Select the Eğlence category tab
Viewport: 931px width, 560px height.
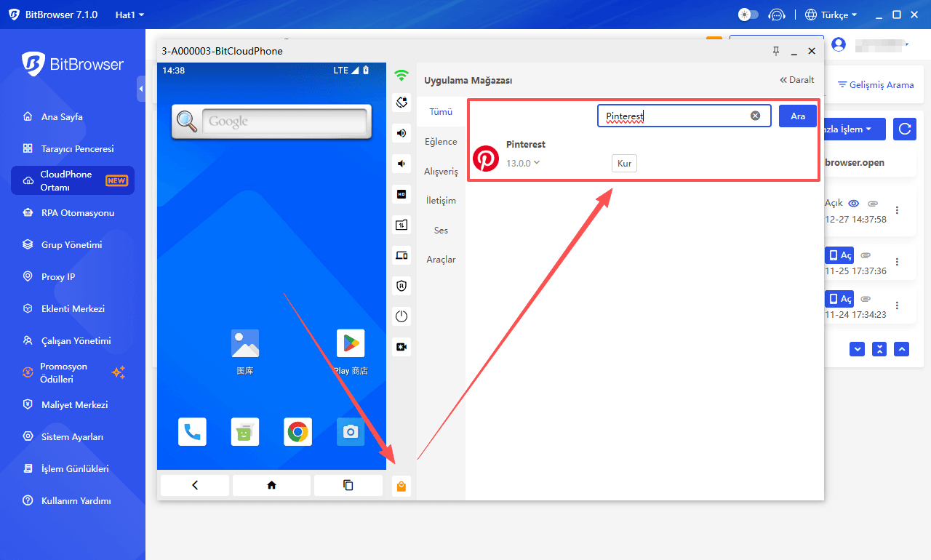441,142
